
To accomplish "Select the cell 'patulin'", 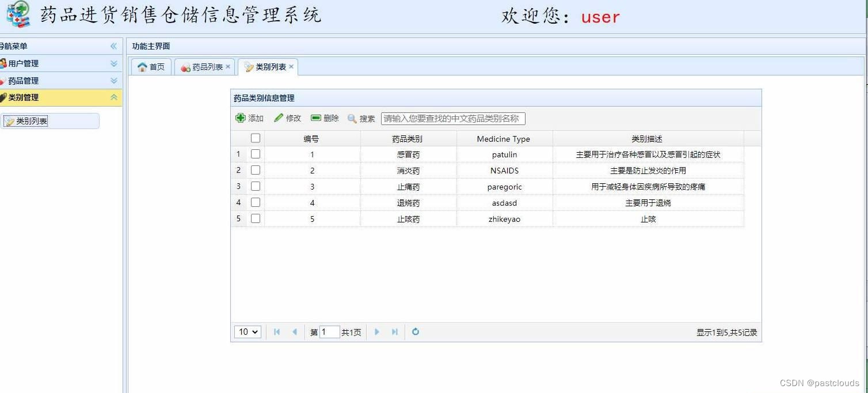I will pyautogui.click(x=504, y=154).
